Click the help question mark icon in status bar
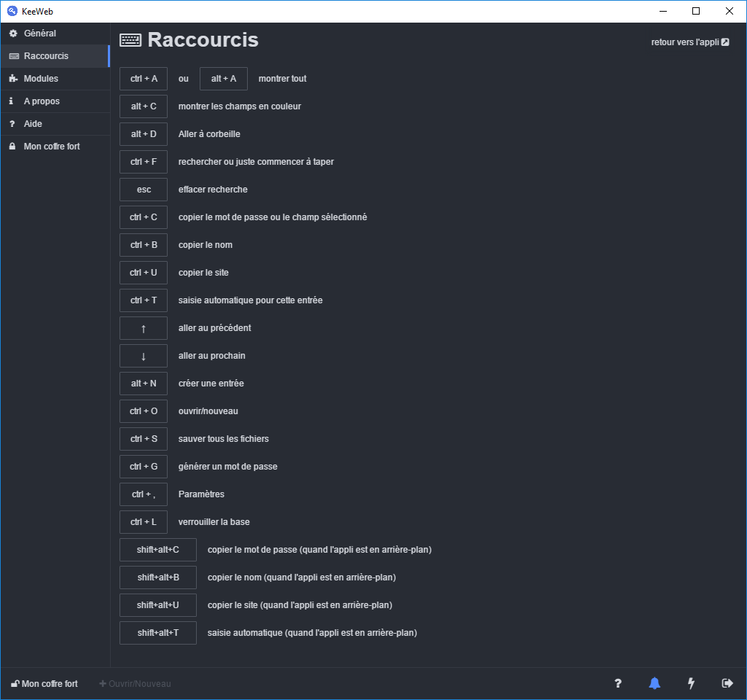The width and height of the screenshot is (747, 700). point(617,683)
